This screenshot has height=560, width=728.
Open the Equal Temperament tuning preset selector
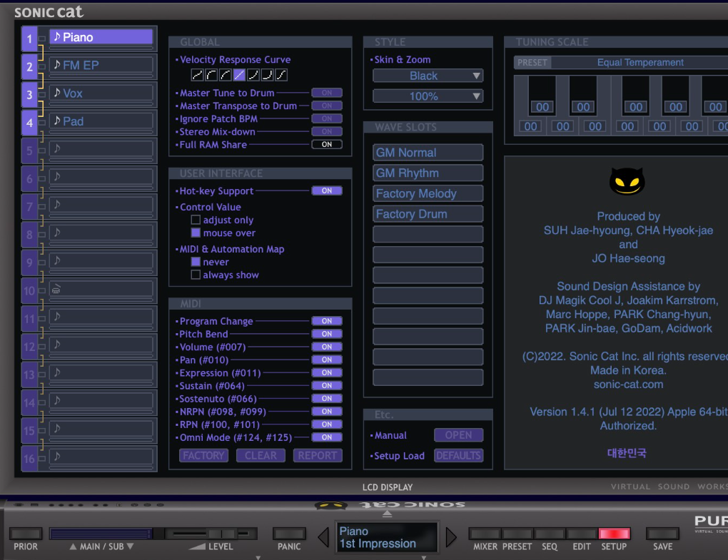[x=639, y=62]
